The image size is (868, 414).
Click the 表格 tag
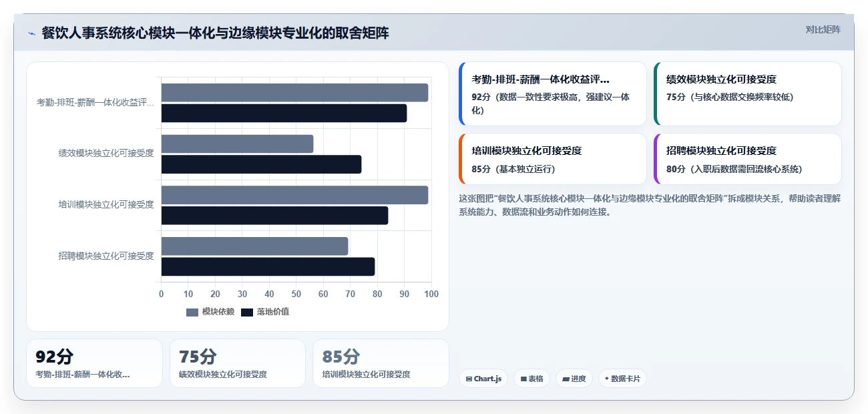coord(531,379)
